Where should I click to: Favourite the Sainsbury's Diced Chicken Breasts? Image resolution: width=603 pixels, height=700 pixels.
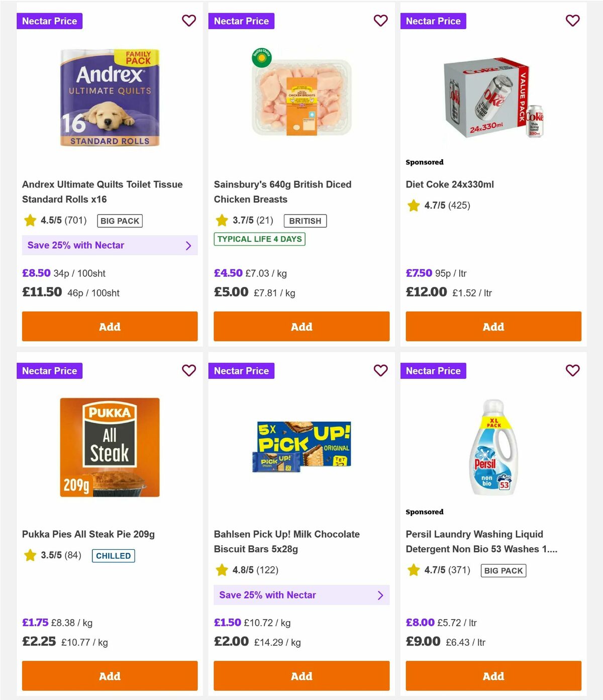pyautogui.click(x=381, y=21)
